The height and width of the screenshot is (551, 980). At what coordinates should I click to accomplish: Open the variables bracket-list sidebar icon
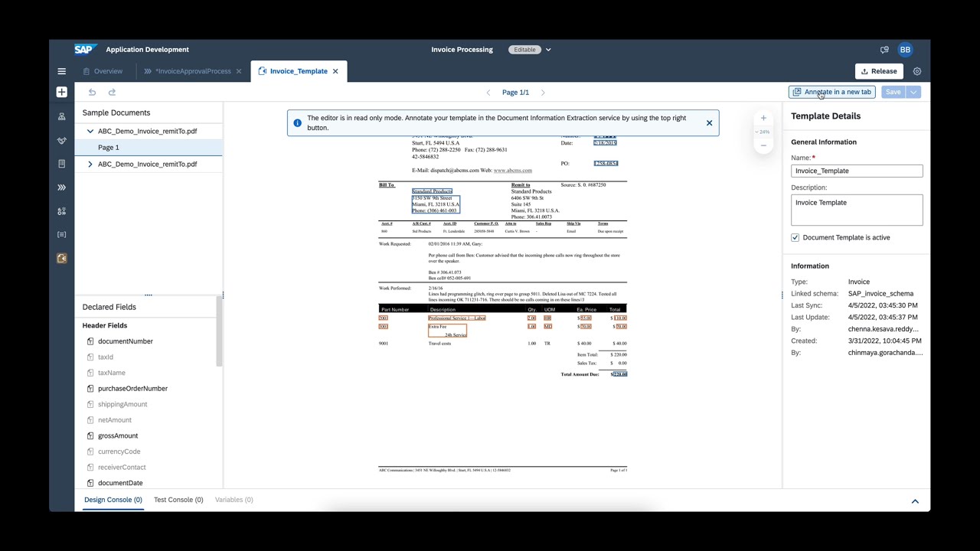point(62,235)
